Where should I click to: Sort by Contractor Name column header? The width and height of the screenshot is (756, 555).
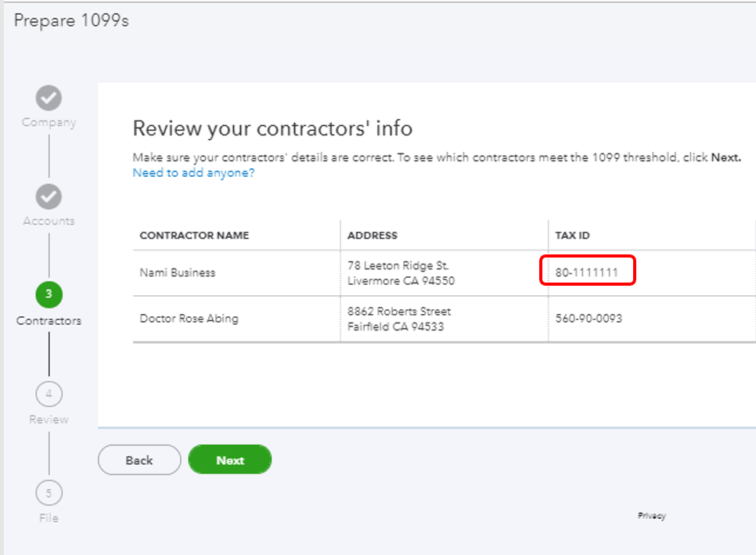(194, 236)
